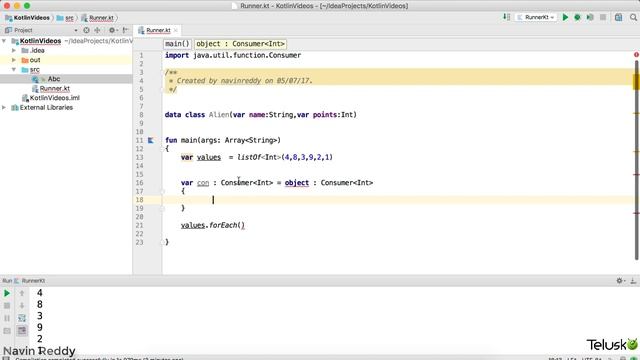The width and height of the screenshot is (640, 360).
Task: Click the listOf call on the var values line
Action: (249, 157)
